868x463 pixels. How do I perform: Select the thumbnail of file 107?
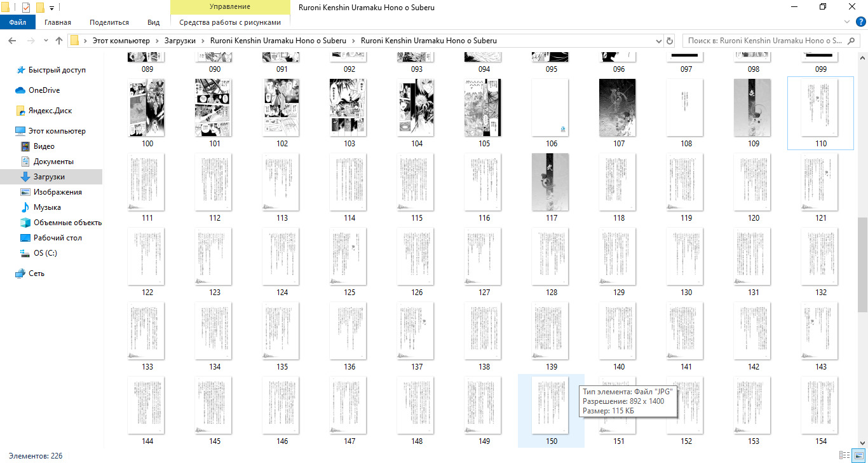tap(619, 107)
